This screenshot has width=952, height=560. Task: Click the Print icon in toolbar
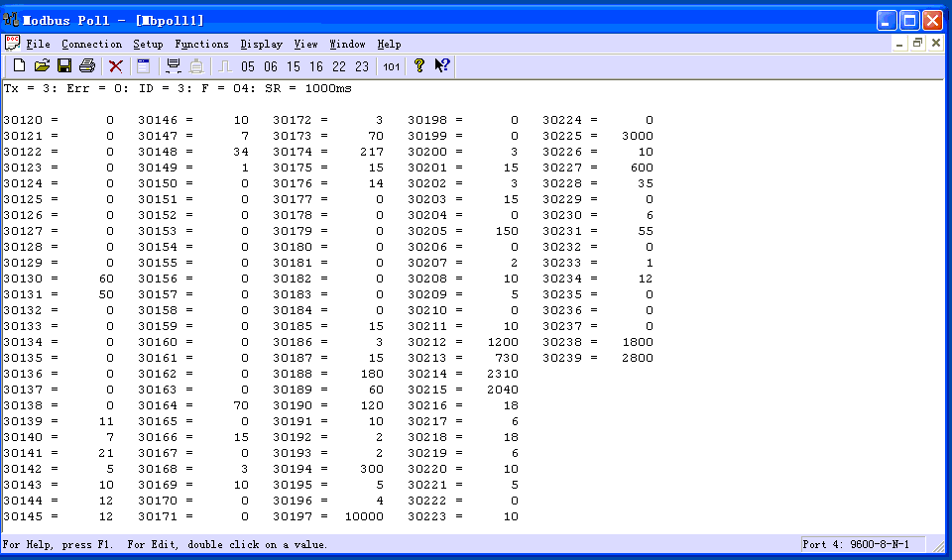click(87, 66)
